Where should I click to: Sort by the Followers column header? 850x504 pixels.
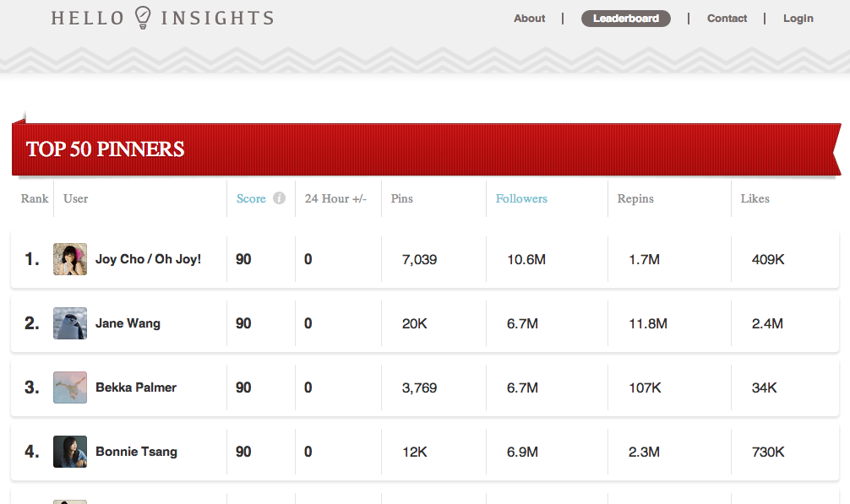tap(521, 198)
